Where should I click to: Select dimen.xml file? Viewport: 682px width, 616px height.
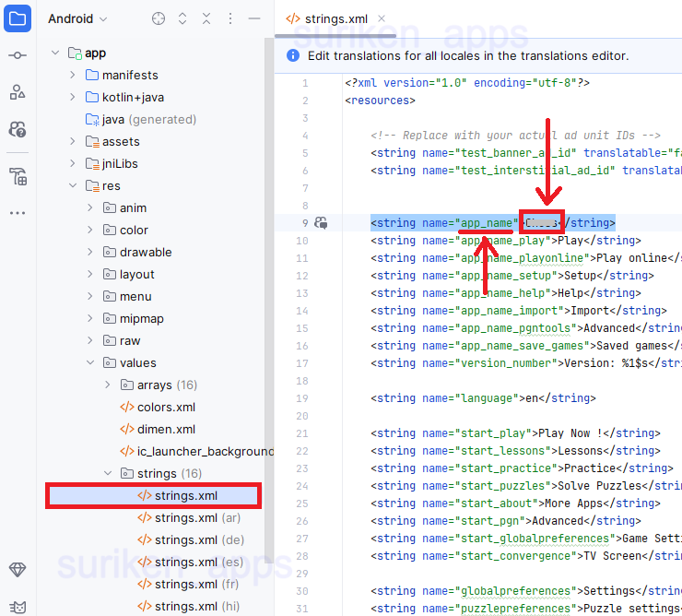(x=166, y=429)
